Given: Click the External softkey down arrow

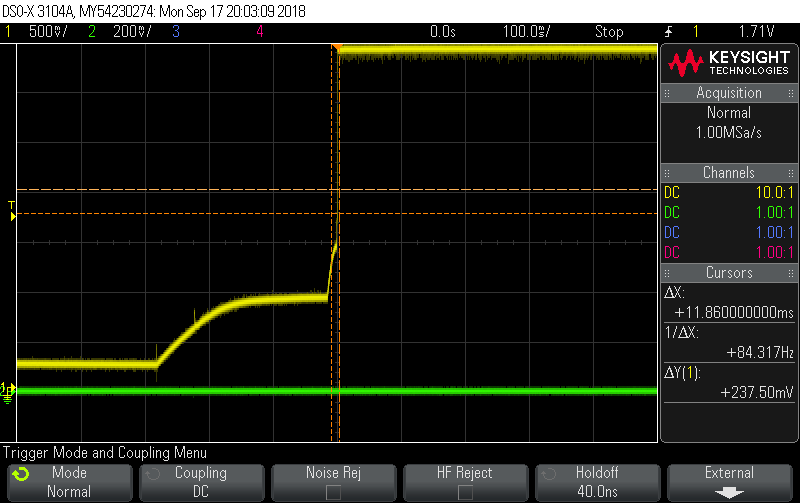Looking at the screenshot, I should pyautogui.click(x=729, y=493).
